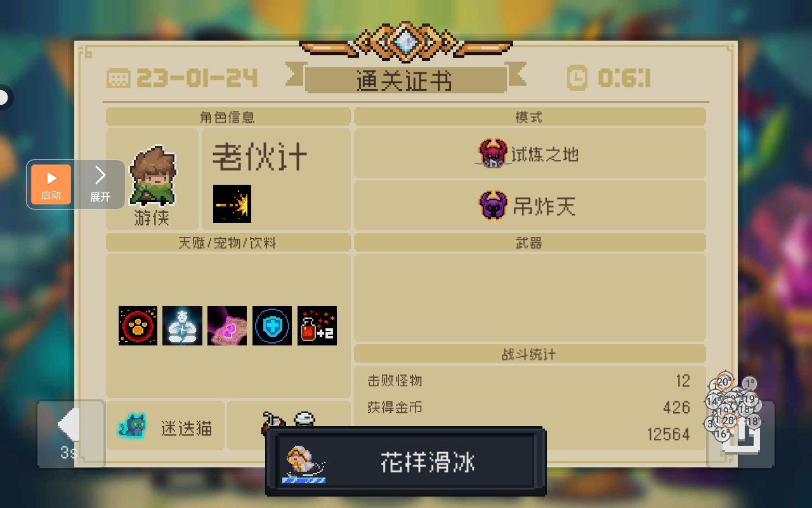
Task: Click the ranger skill icon under 老伙计
Action: pyautogui.click(x=232, y=204)
